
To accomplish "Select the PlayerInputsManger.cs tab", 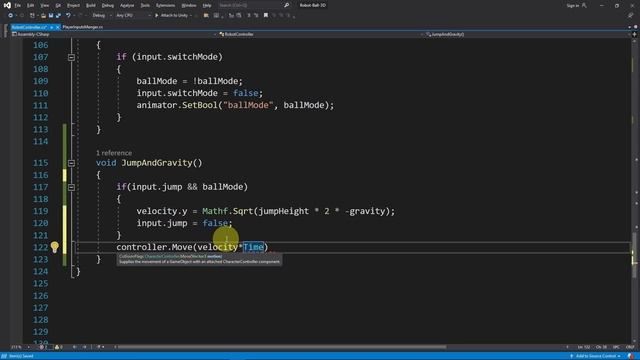I will pos(83,27).
